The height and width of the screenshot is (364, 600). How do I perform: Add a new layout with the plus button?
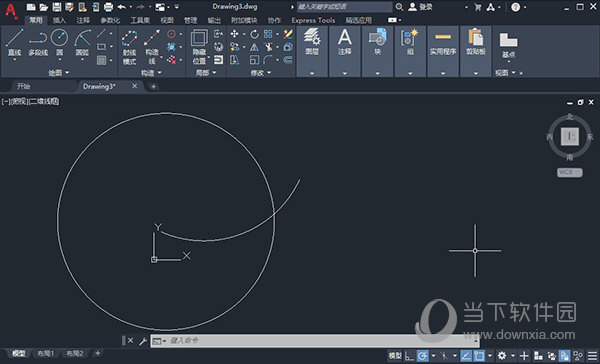(x=98, y=353)
